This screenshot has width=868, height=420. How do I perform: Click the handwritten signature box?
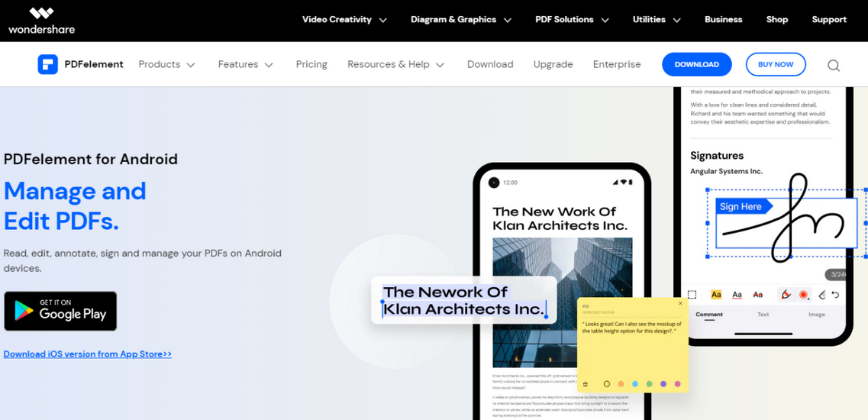[x=786, y=223]
